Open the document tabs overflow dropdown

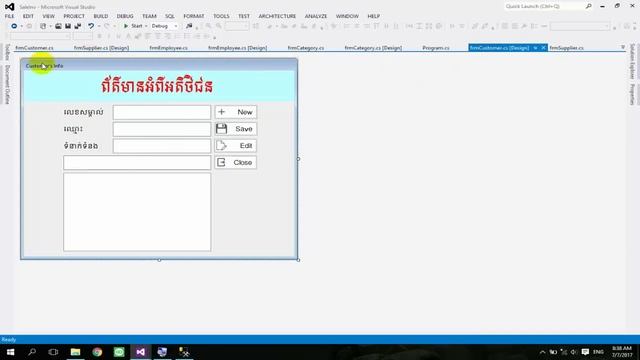623,47
